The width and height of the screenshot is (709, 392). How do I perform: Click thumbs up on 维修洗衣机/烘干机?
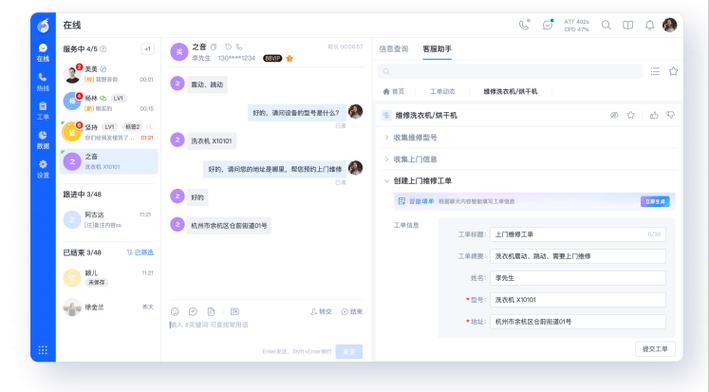[x=654, y=115]
